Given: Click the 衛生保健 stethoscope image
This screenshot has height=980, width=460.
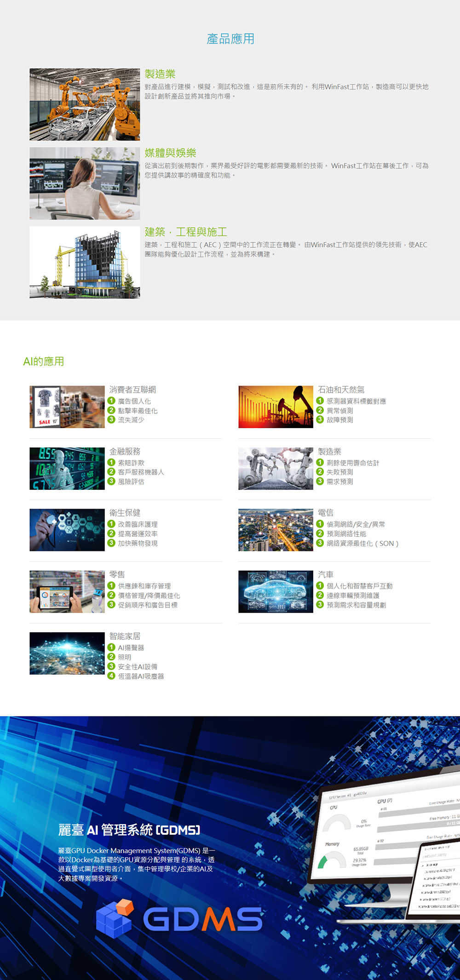Looking at the screenshot, I should tap(67, 530).
